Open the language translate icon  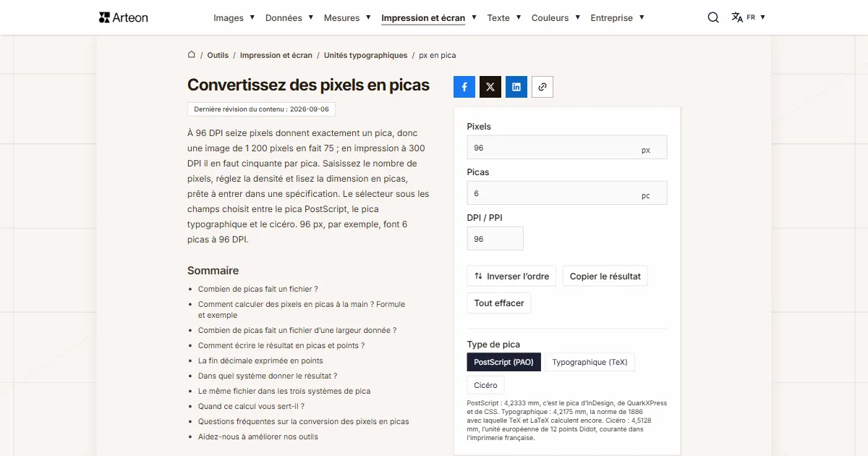[x=737, y=17]
